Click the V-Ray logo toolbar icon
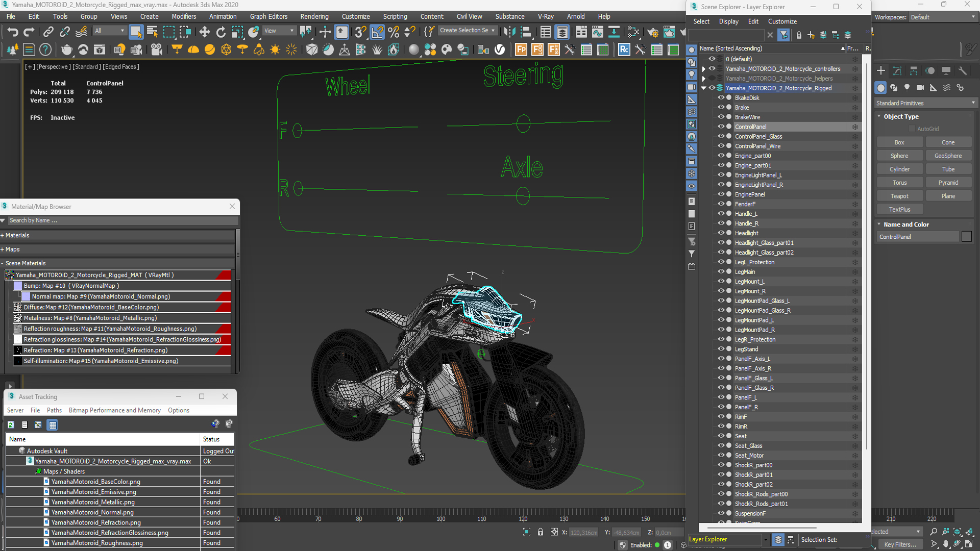 (x=500, y=49)
